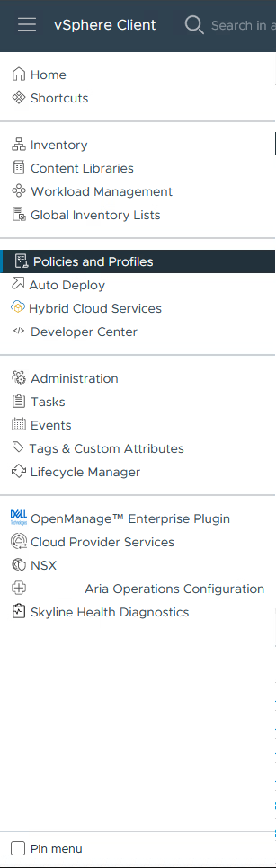The height and width of the screenshot is (868, 276).
Task: Open Content Libraries
Action: (82, 168)
